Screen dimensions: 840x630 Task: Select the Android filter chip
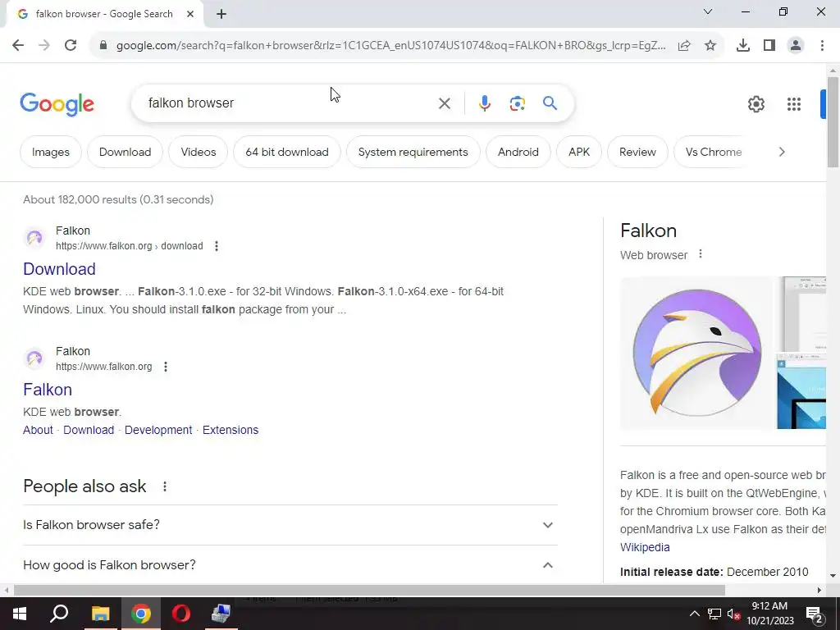tap(518, 152)
